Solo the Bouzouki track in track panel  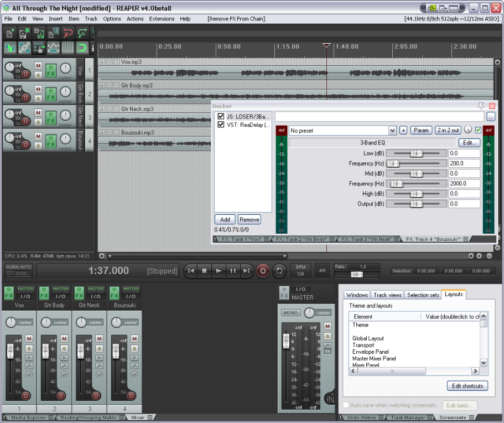38,146
